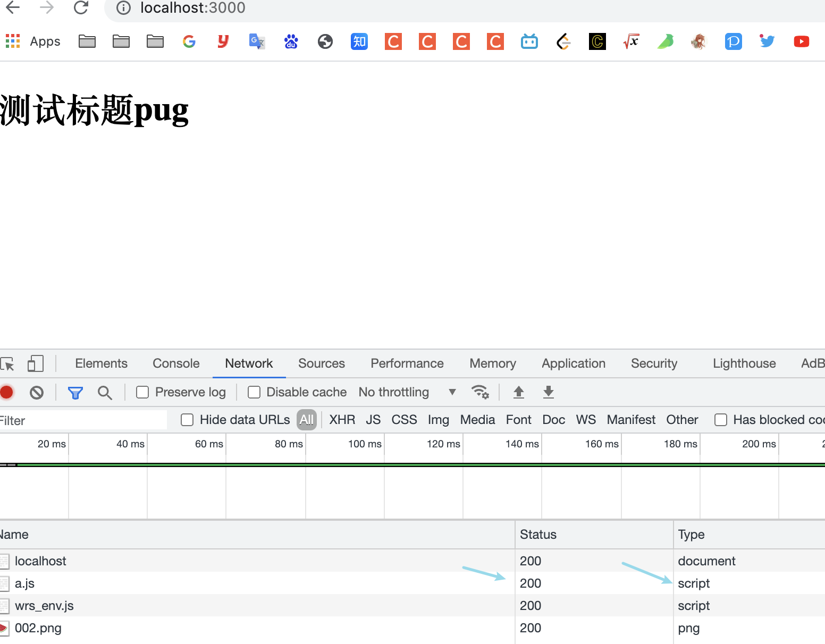Open the No throttling dropdown
825x644 pixels.
(x=407, y=392)
